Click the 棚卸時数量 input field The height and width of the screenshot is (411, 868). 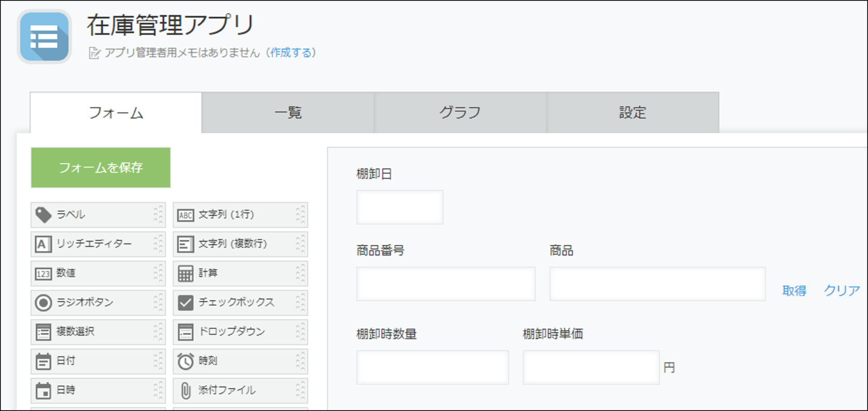433,368
